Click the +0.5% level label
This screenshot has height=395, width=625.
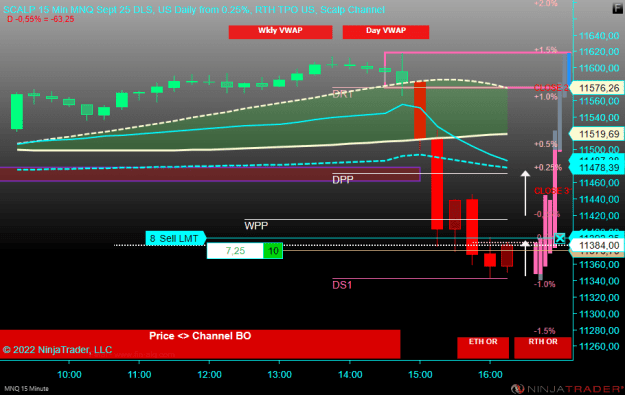click(x=546, y=144)
